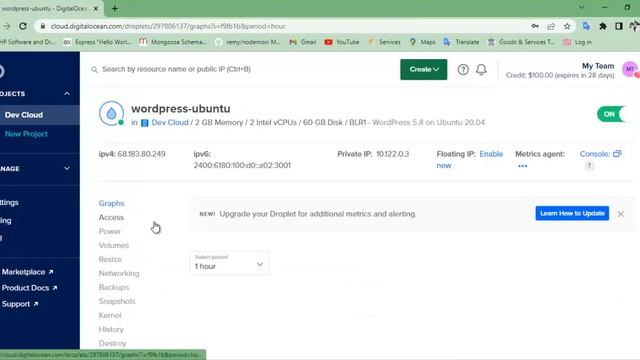Image resolution: width=640 pixels, height=360 pixels.
Task: Open the extensions puzzle icon
Action: click(603, 26)
